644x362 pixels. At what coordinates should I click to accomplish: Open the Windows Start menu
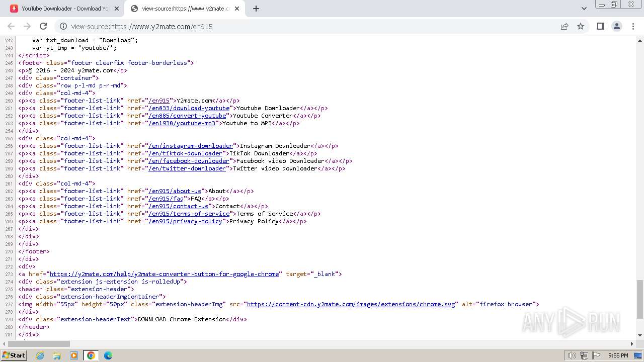[x=14, y=355]
